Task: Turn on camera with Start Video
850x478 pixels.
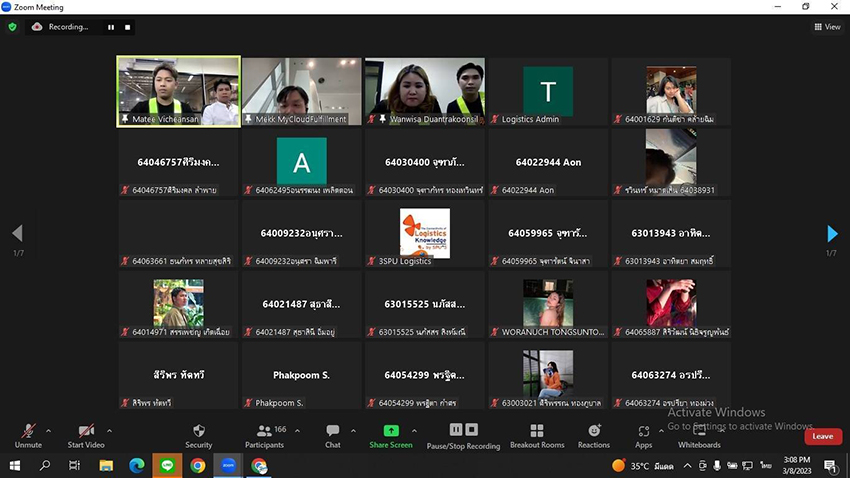Action: click(x=86, y=436)
